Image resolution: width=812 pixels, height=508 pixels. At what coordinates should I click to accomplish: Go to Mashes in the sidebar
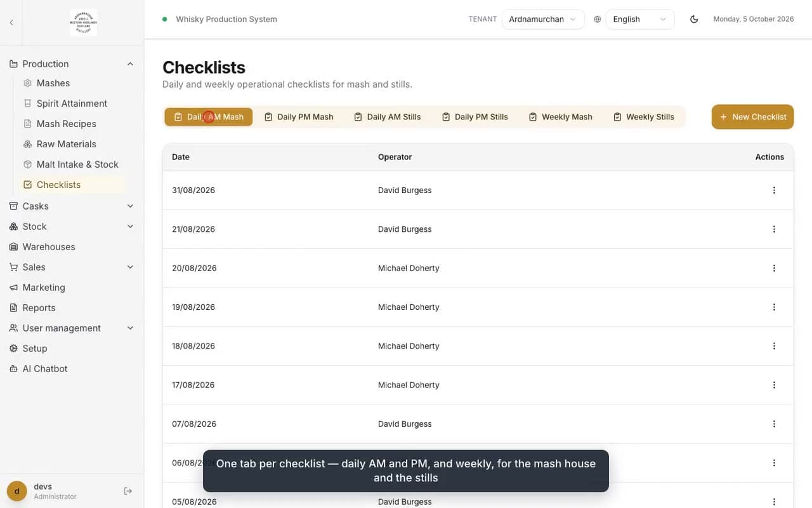72,83
